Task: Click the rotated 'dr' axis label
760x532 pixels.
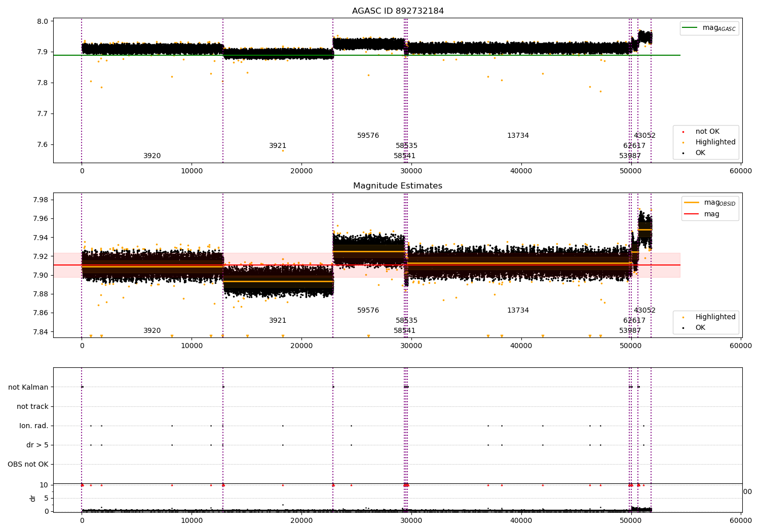Action: point(33,498)
